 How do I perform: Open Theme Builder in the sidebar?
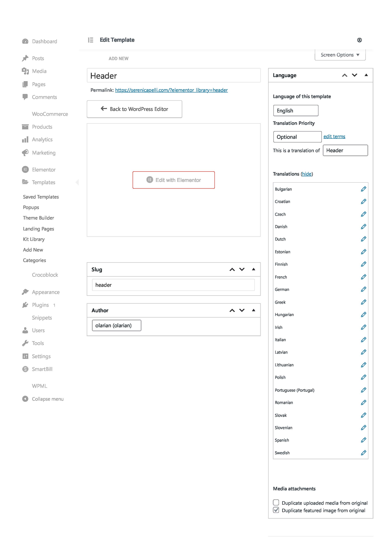coord(38,218)
